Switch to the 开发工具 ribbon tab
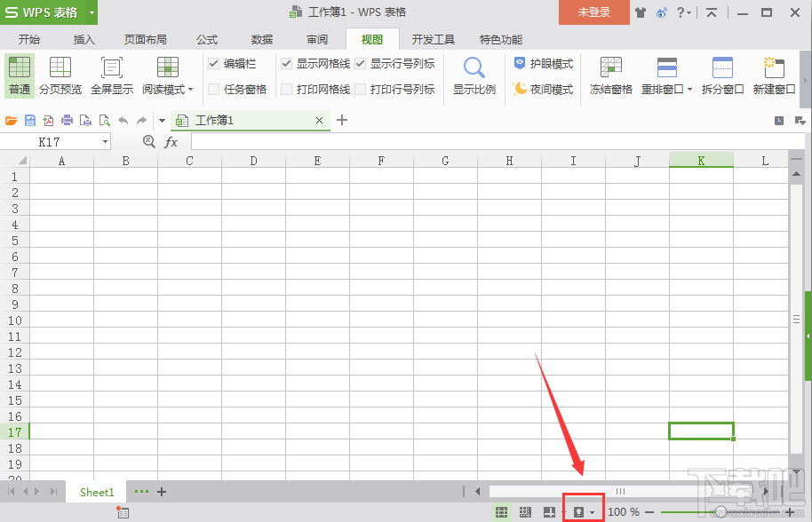 (x=433, y=39)
